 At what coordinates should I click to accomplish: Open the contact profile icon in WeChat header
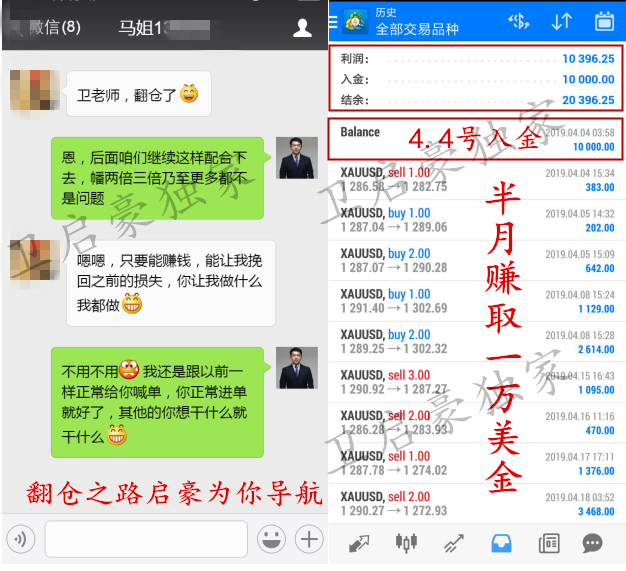302,27
